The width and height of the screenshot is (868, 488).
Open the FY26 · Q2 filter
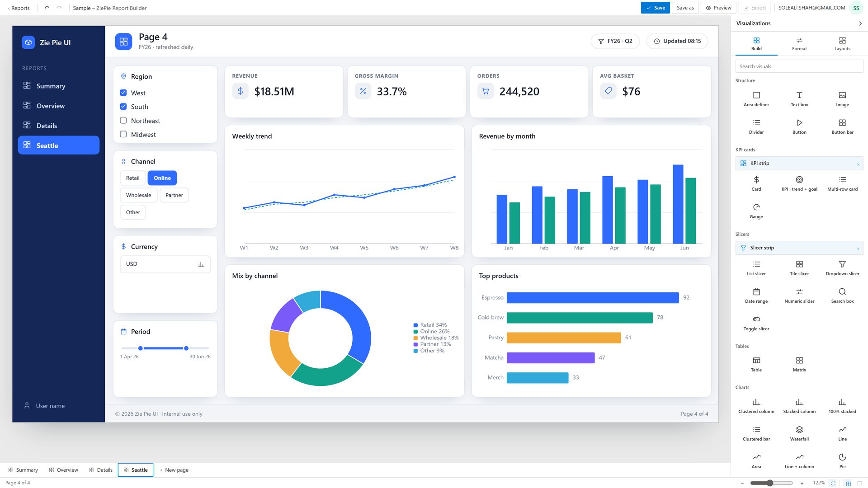tap(615, 41)
